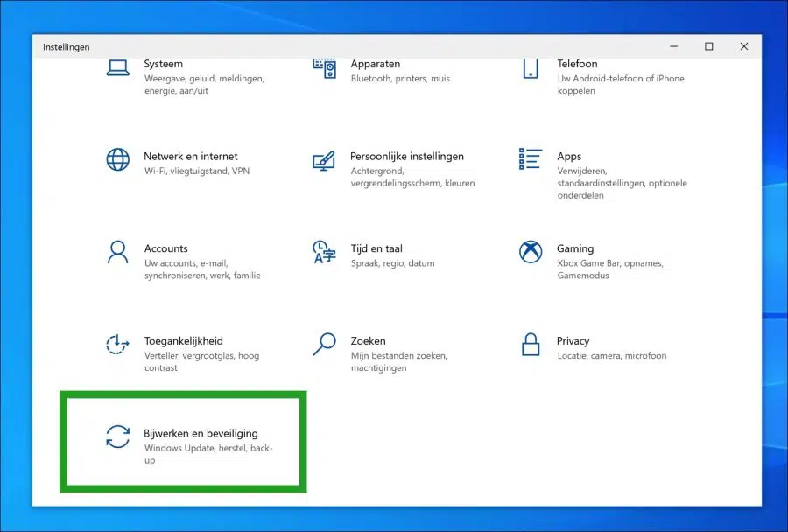Viewport: 788px width, 532px height.
Task: Open Bijwerken en beveiliging heading
Action: 201,433
